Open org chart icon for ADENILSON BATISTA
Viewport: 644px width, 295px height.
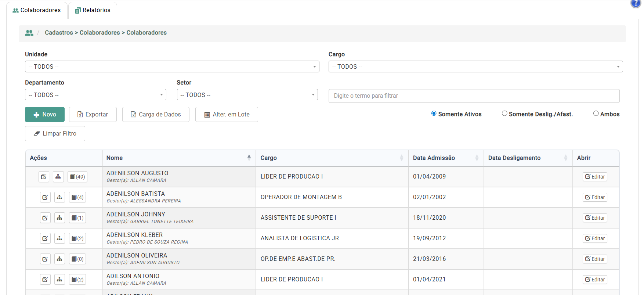[59, 197]
